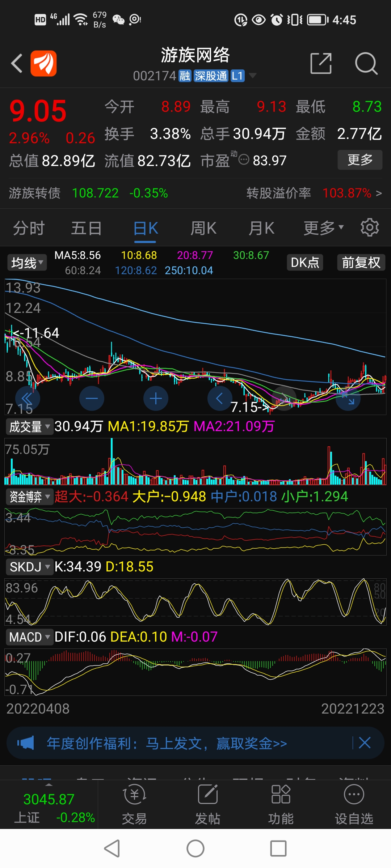Zoom in chart with plus button
This screenshot has width=391, height=868.
(x=156, y=399)
